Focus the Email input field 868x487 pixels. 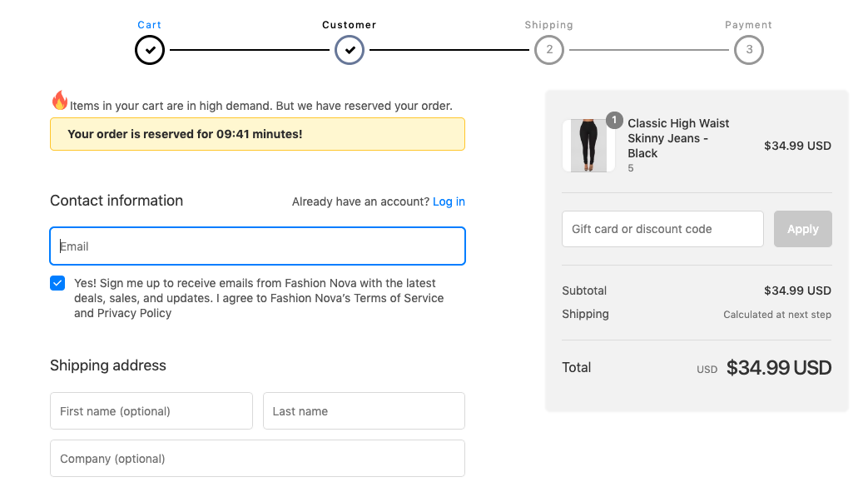coord(257,246)
